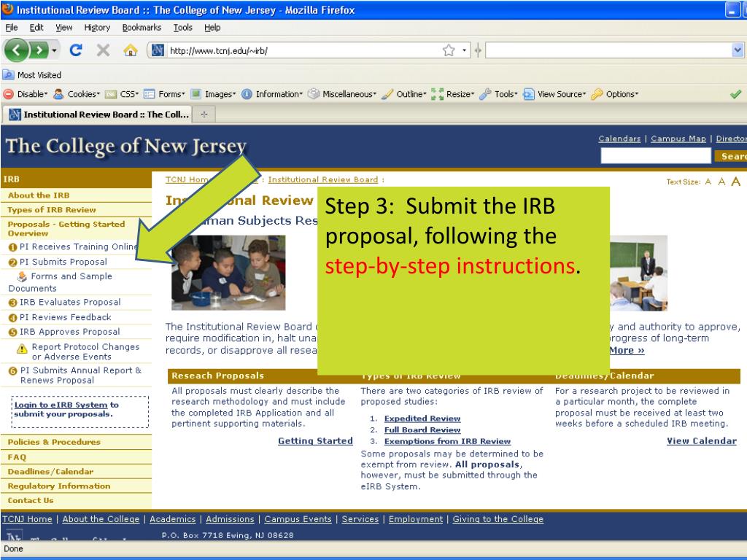The height and width of the screenshot is (560, 747).
Task: Open the Edit menu
Action: point(36,28)
